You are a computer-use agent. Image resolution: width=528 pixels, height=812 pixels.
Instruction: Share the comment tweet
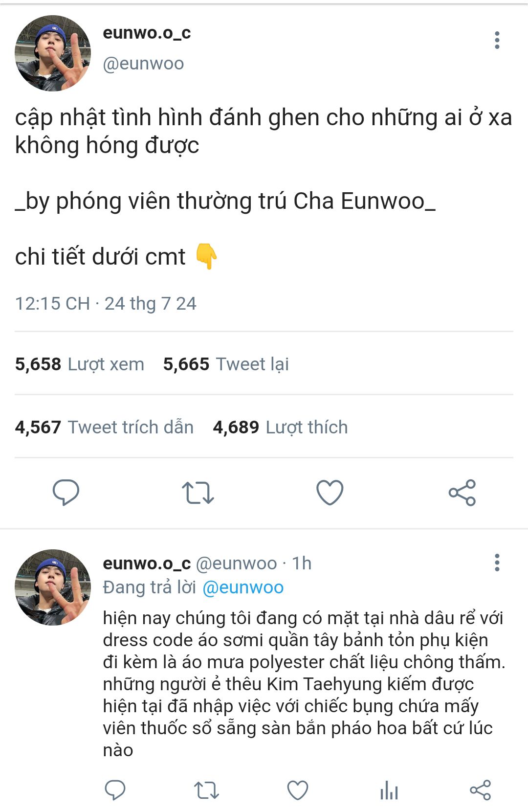480,790
